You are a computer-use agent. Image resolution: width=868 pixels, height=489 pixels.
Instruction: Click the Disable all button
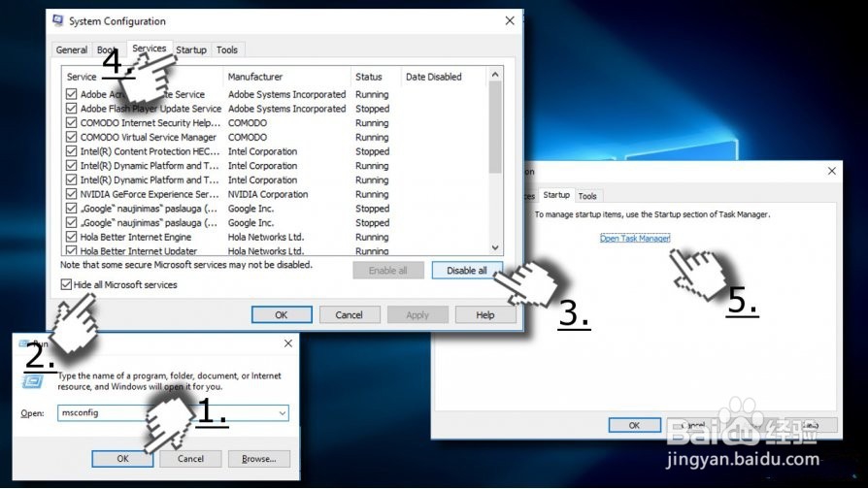pyautogui.click(x=467, y=271)
